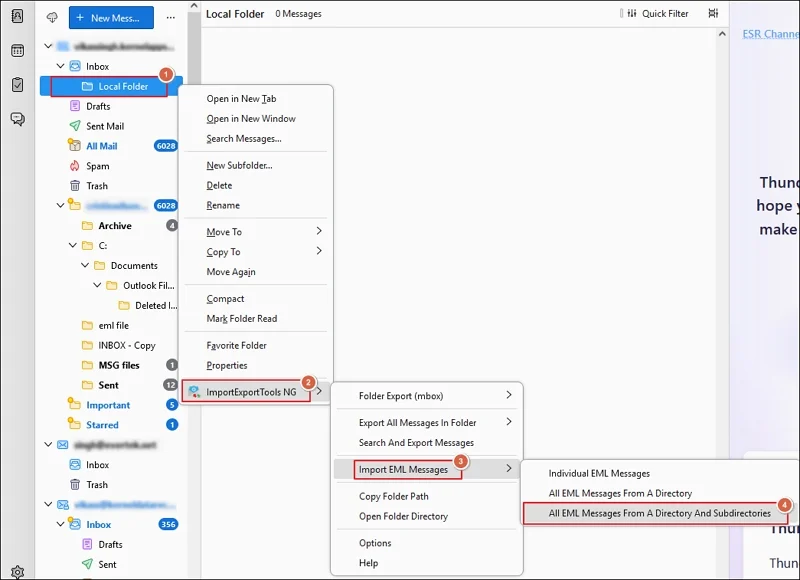Select the INBOX - Copy folder
This screenshot has height=580, width=800.
pyautogui.click(x=127, y=345)
